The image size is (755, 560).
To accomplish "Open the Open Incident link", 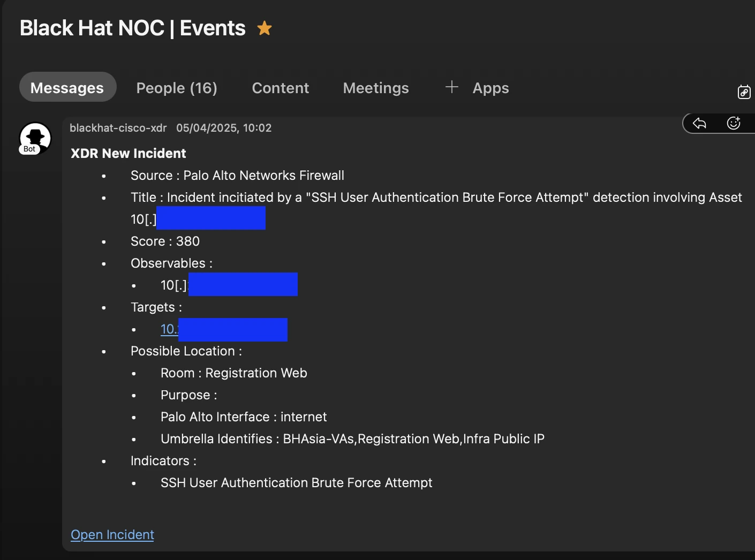I will (x=112, y=534).
